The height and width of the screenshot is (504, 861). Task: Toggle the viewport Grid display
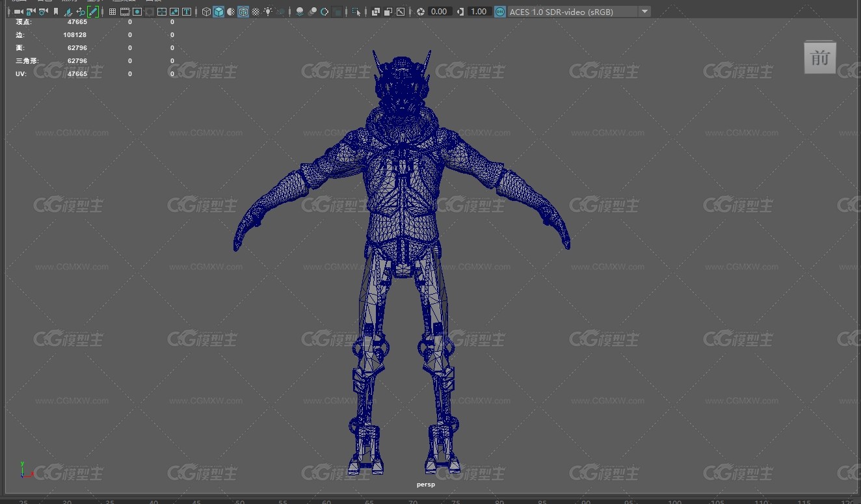[113, 12]
